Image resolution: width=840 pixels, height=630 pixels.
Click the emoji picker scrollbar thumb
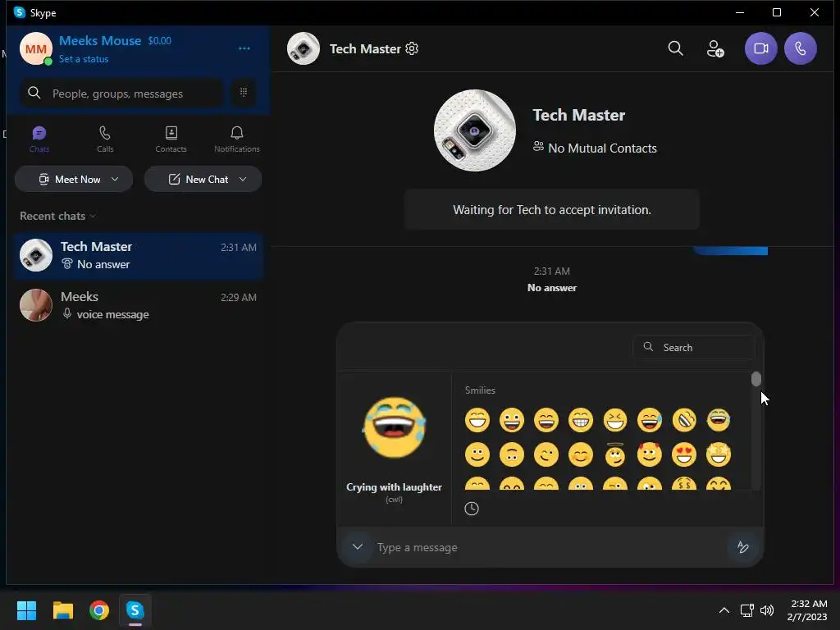tap(756, 379)
